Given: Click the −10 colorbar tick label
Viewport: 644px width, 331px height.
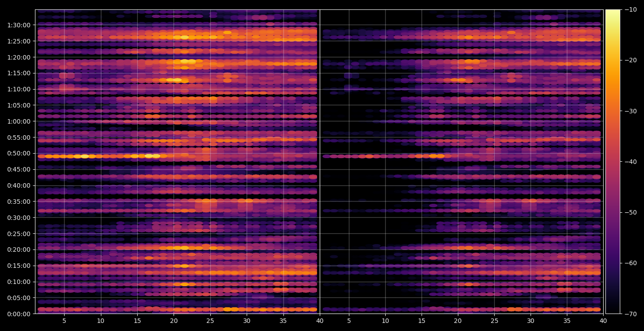Looking at the screenshot, I should pyautogui.click(x=631, y=10).
